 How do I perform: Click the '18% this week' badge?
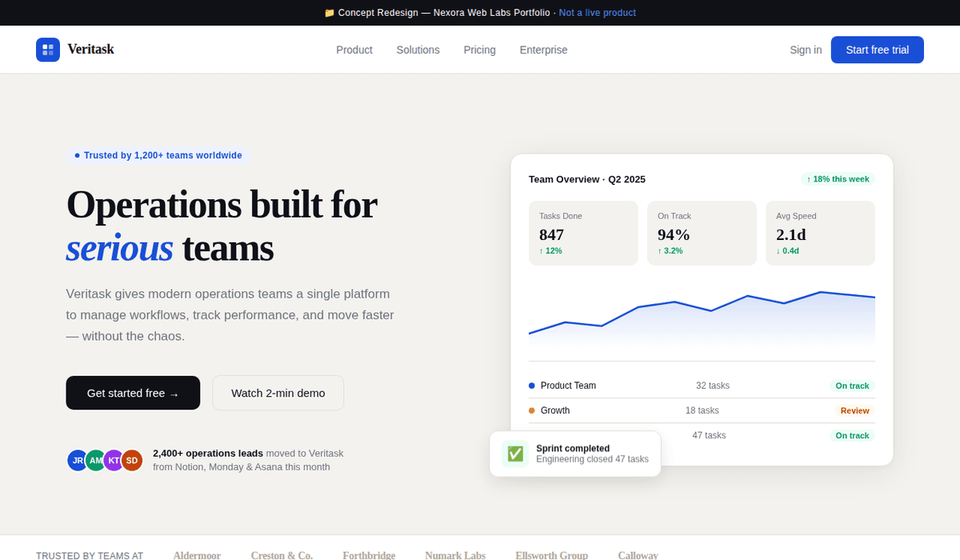pyautogui.click(x=838, y=179)
